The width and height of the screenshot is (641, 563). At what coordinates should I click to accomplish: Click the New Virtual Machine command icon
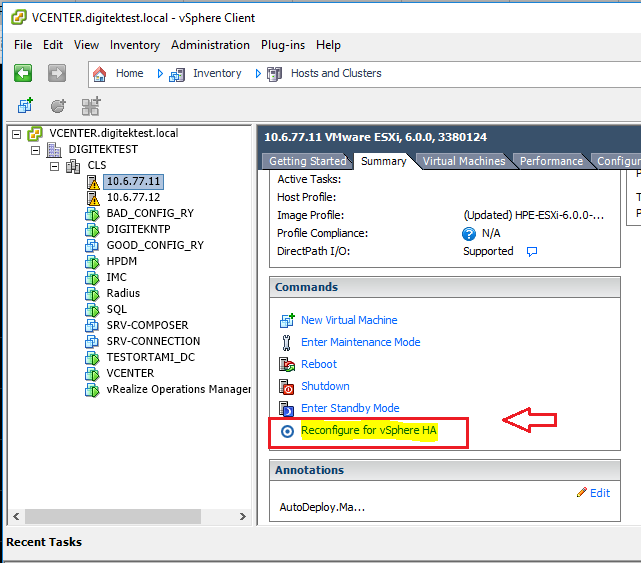287,321
